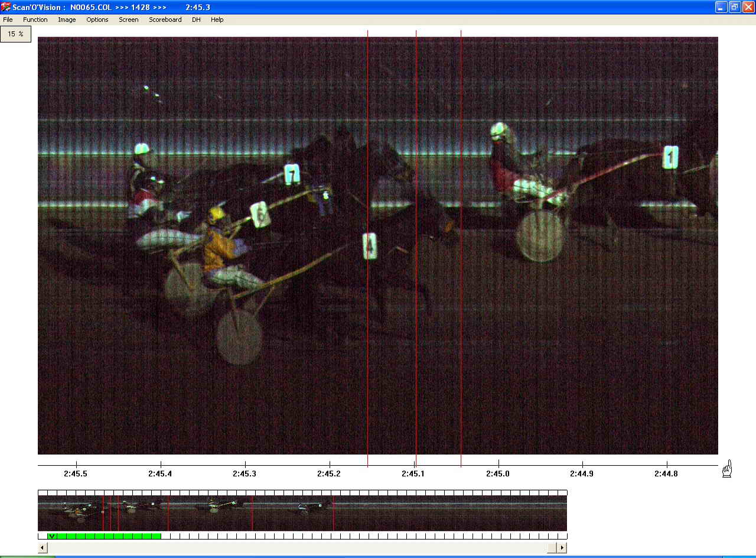Click the horizontal scrollbar thumb
Viewport: 756px width, 558px height.
pos(552,548)
